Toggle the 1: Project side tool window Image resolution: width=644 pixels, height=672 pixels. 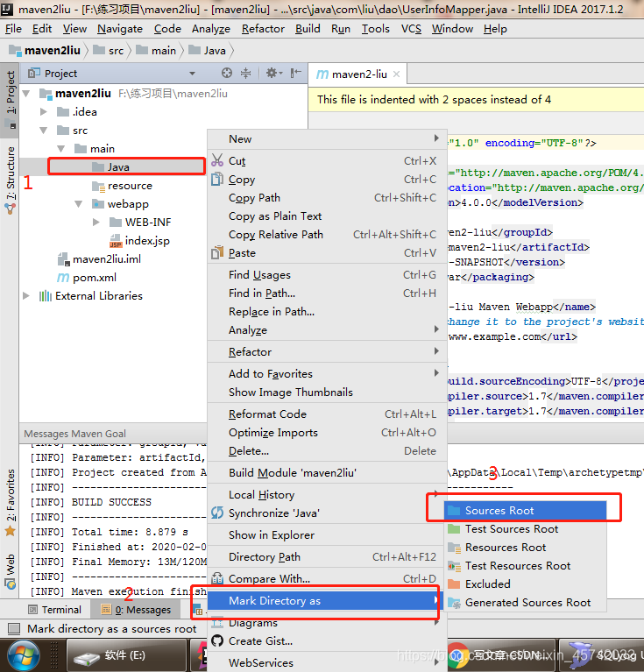click(x=10, y=99)
